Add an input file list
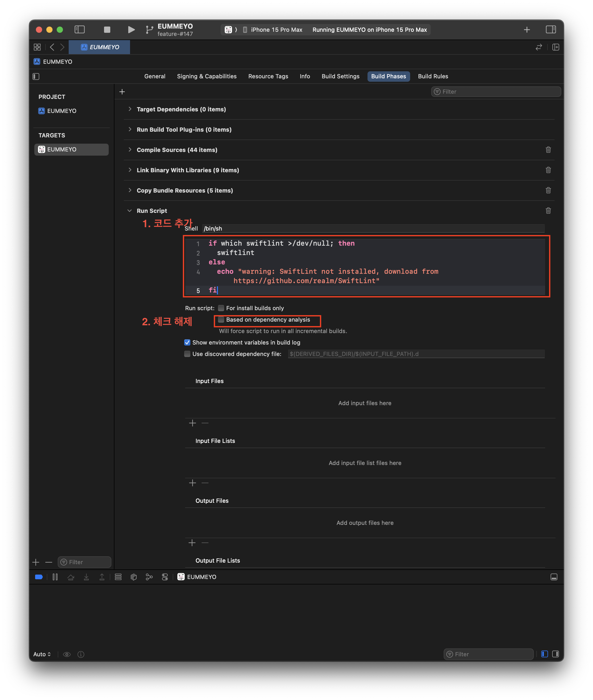This screenshot has width=593, height=700. [192, 483]
